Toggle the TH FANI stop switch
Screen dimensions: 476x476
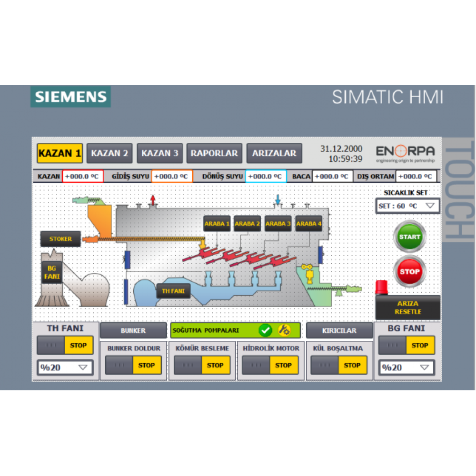(x=65, y=345)
